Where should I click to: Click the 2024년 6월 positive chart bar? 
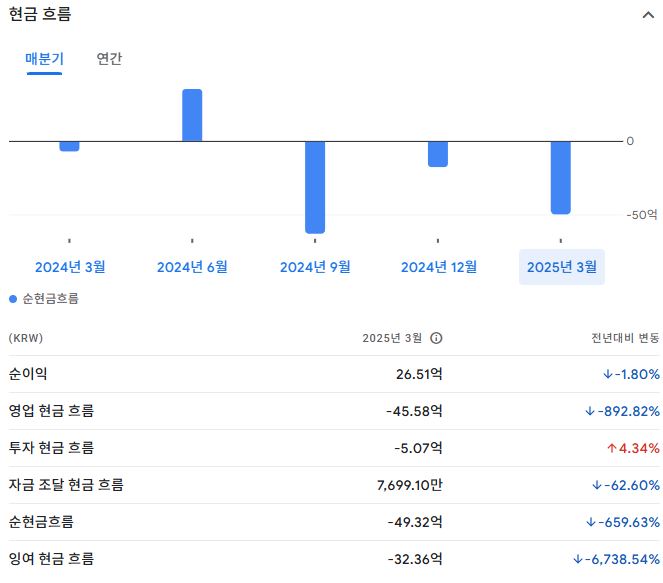coord(192,115)
